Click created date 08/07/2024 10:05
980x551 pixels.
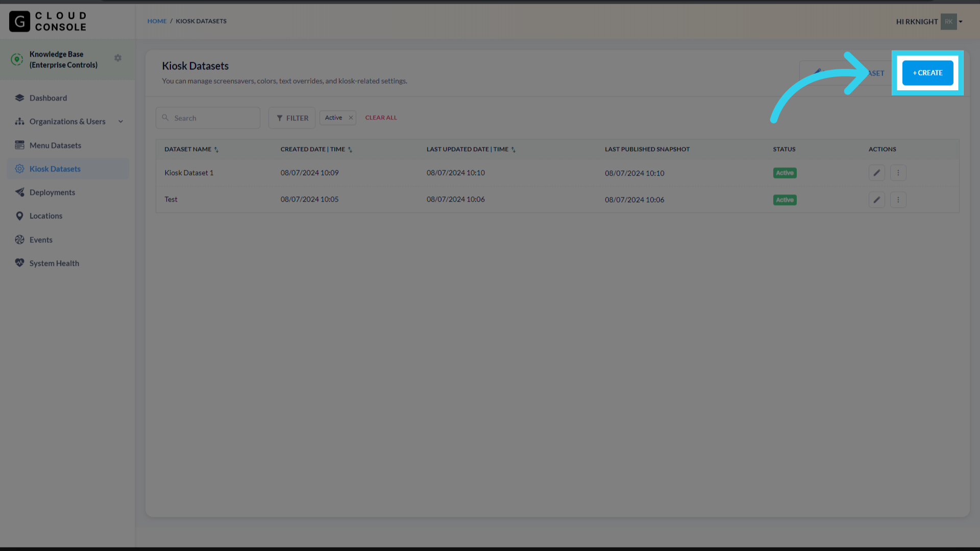coord(309,199)
